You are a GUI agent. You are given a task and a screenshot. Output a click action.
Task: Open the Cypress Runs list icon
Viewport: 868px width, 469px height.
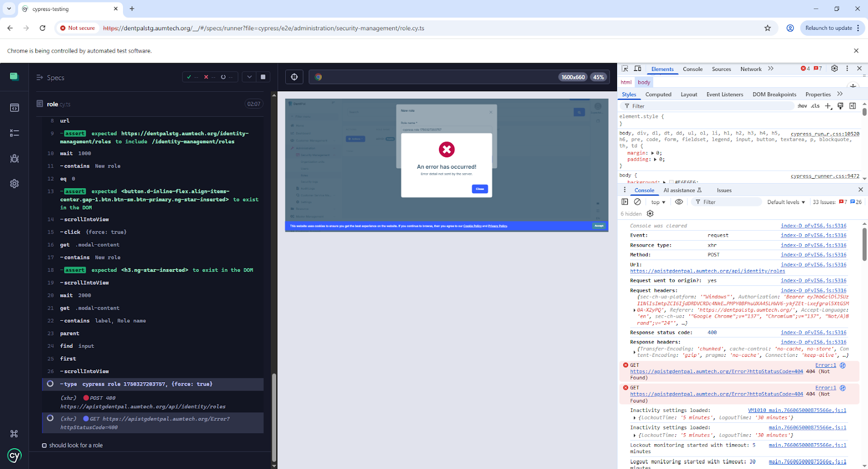pos(14,133)
